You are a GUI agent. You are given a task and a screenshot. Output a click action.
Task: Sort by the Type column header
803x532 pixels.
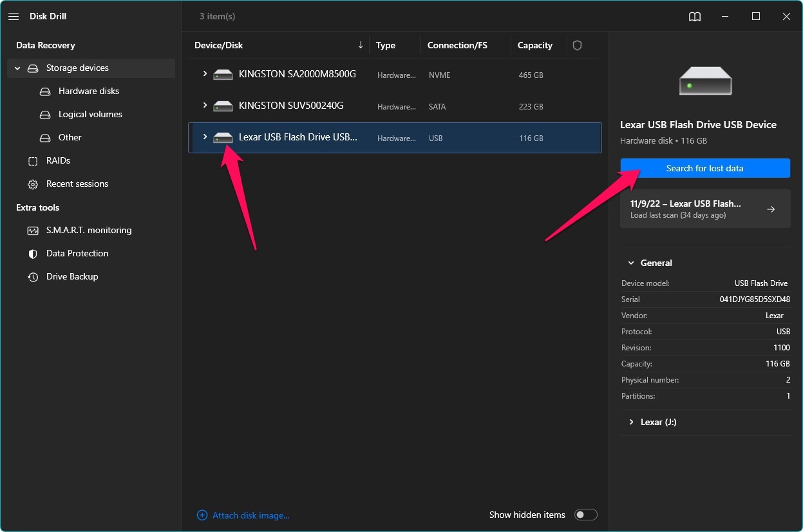(386, 45)
